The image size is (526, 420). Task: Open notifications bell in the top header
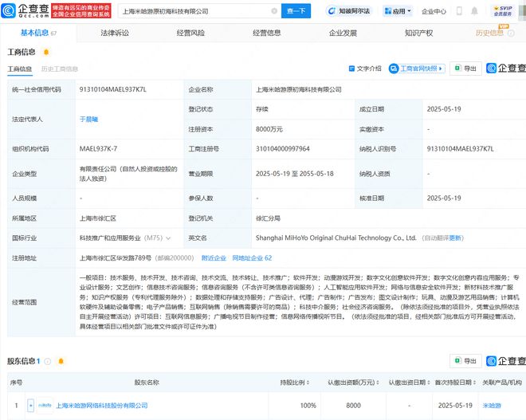tap(474, 11)
